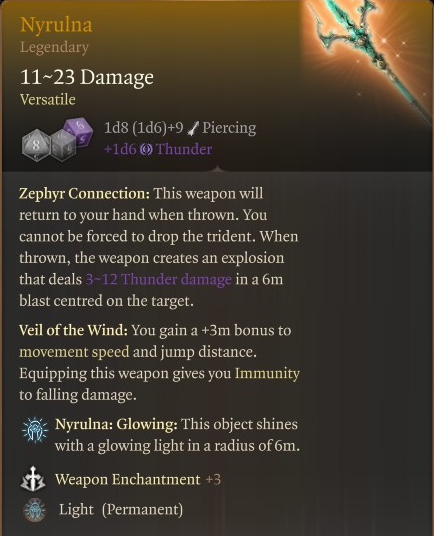Screen dimensions: 434x536
Task: Click the Legendary rarity label
Action: 54,47
